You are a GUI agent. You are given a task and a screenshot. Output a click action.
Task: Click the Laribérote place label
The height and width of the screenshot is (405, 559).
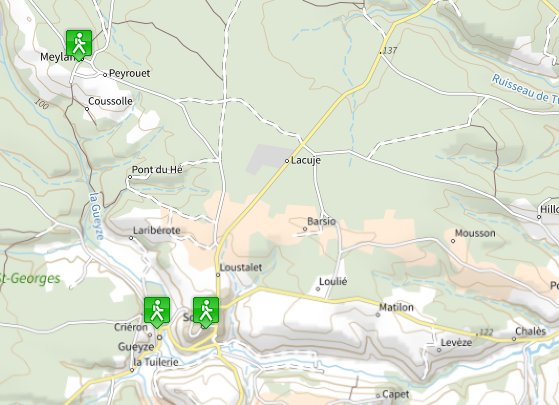click(x=157, y=230)
